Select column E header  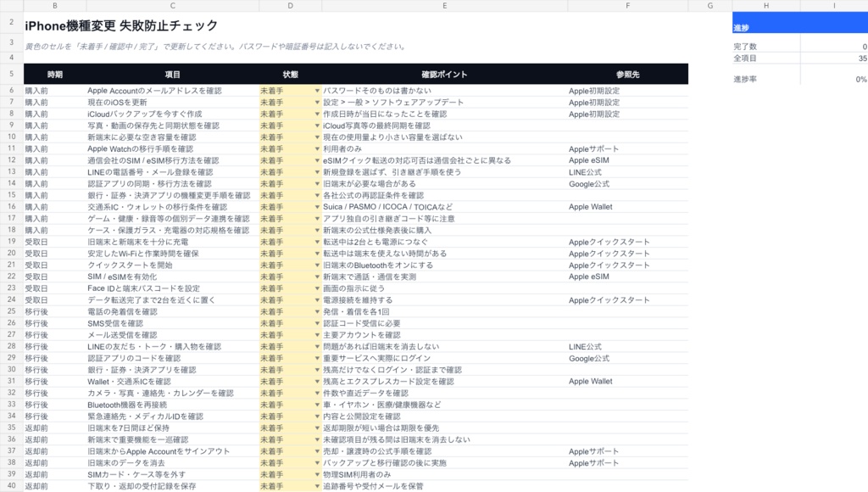[444, 6]
